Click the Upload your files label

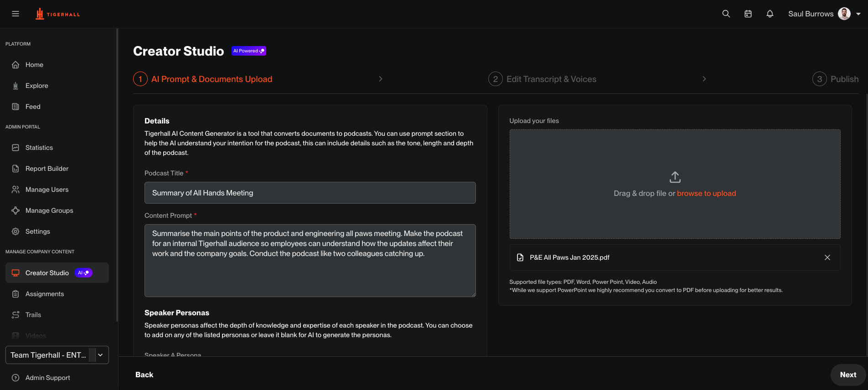point(534,121)
